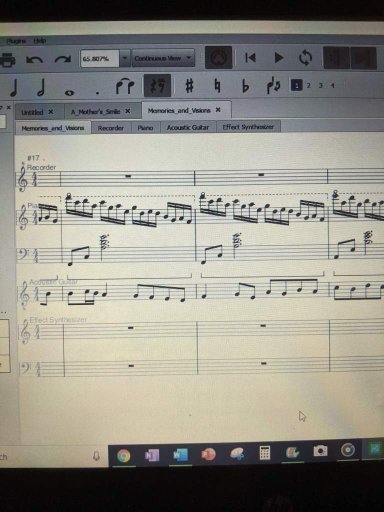The width and height of the screenshot is (384, 512).
Task: Click the undo arrow icon
Action: point(34,60)
